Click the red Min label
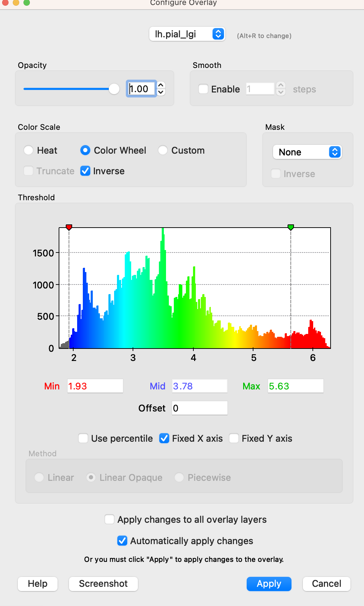The image size is (364, 606). point(52,386)
